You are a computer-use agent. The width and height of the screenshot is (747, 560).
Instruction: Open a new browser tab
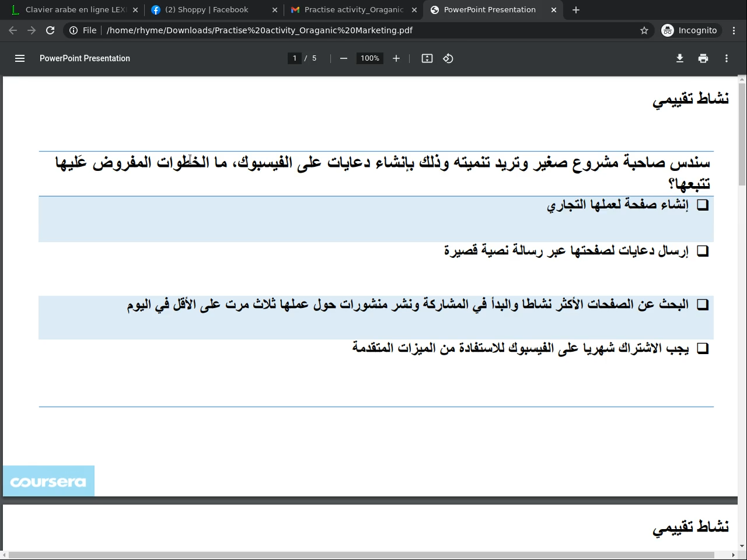click(x=576, y=10)
